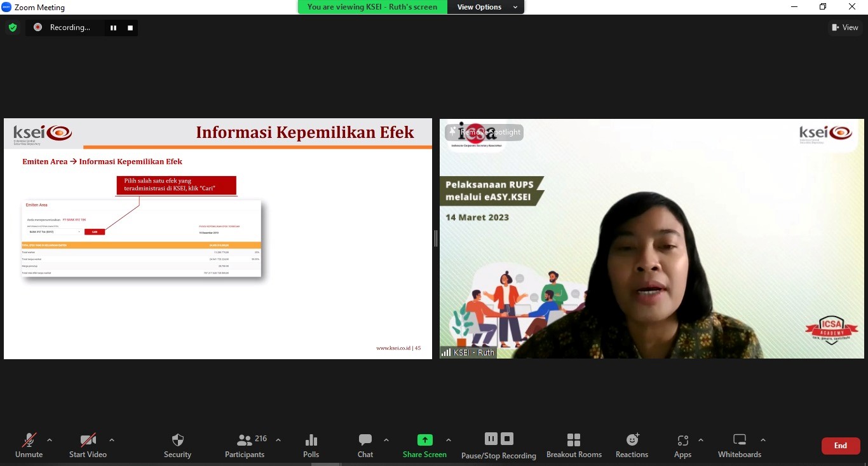The height and width of the screenshot is (466, 868).
Task: Open the Reactions menu
Action: pyautogui.click(x=632, y=445)
